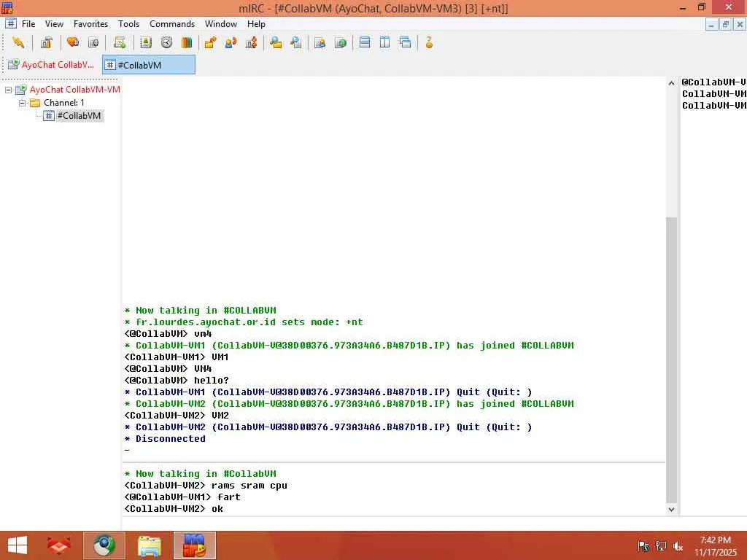Image resolution: width=747 pixels, height=560 pixels.
Task: Open the Tools menu
Action: coord(128,24)
